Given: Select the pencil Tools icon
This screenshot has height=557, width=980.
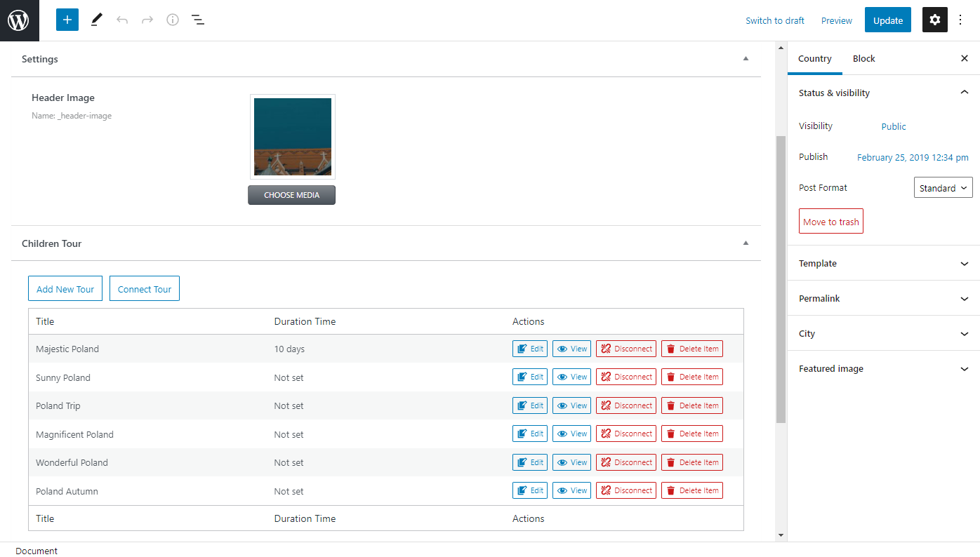Looking at the screenshot, I should (97, 20).
